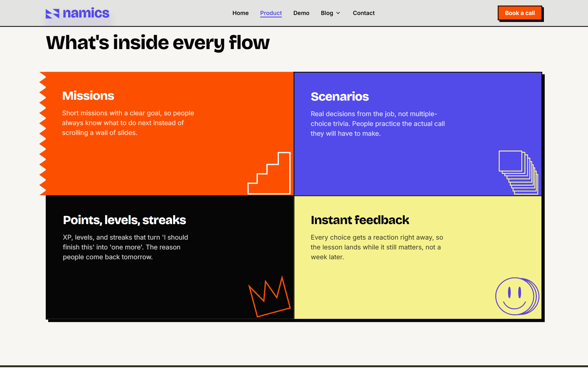The image size is (588, 368).
Task: Click the What's inside every flow heading
Action: pyautogui.click(x=158, y=43)
